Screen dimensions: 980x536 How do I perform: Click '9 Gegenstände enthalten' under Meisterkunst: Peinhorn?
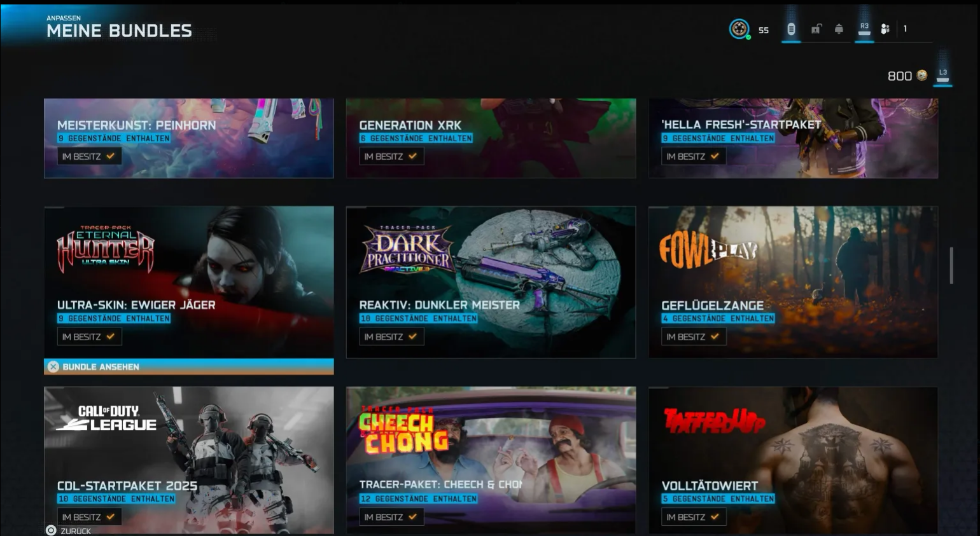coord(114,138)
